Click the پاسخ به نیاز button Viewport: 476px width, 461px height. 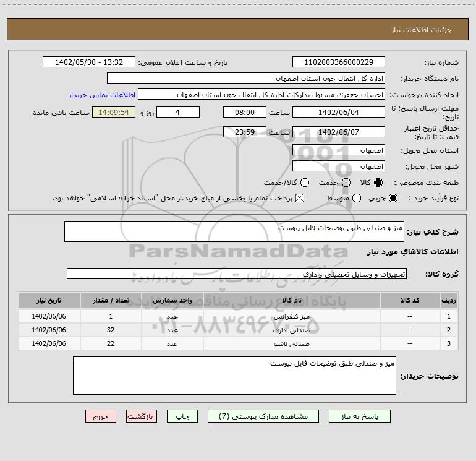(x=360, y=416)
